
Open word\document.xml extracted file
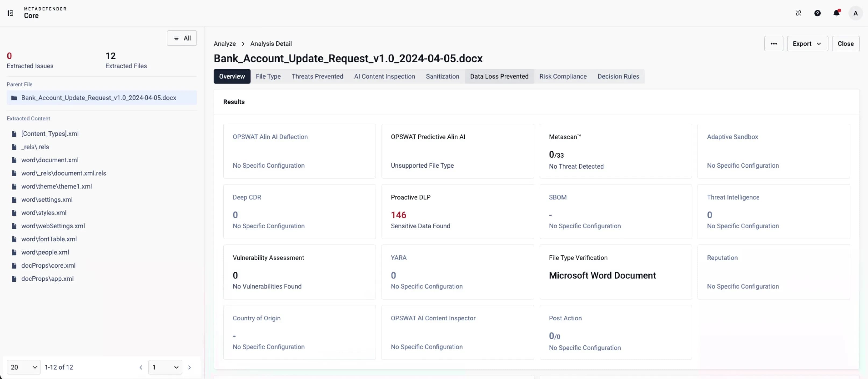coord(50,160)
